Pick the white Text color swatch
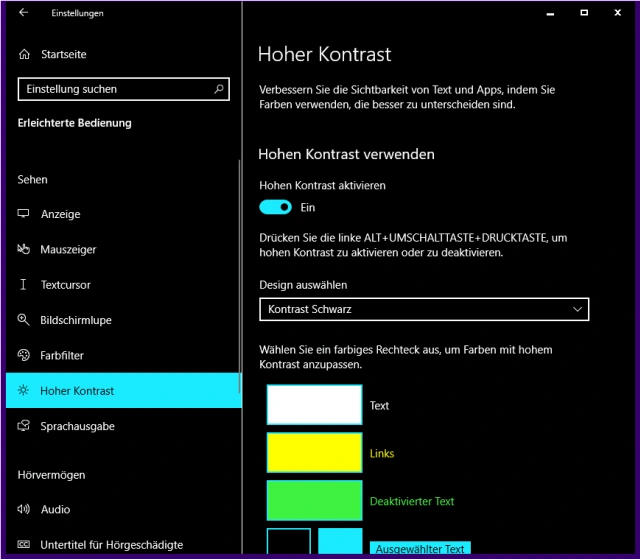 pyautogui.click(x=314, y=405)
